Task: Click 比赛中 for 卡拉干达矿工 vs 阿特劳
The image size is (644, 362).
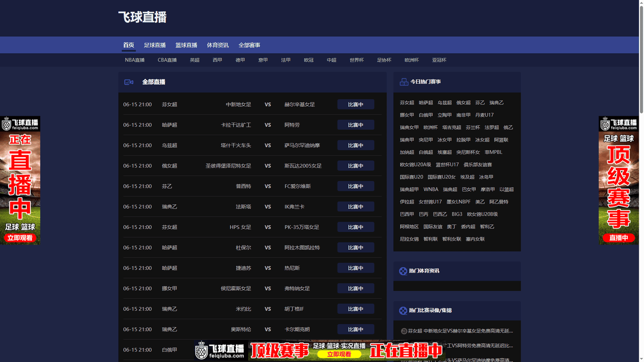Action: pyautogui.click(x=356, y=125)
